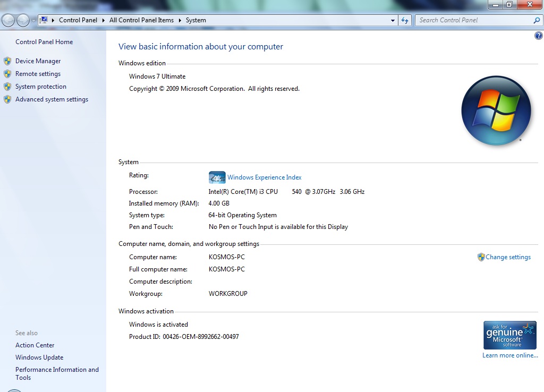Open the address bar history dropdown
The image size is (544, 392).
point(393,21)
